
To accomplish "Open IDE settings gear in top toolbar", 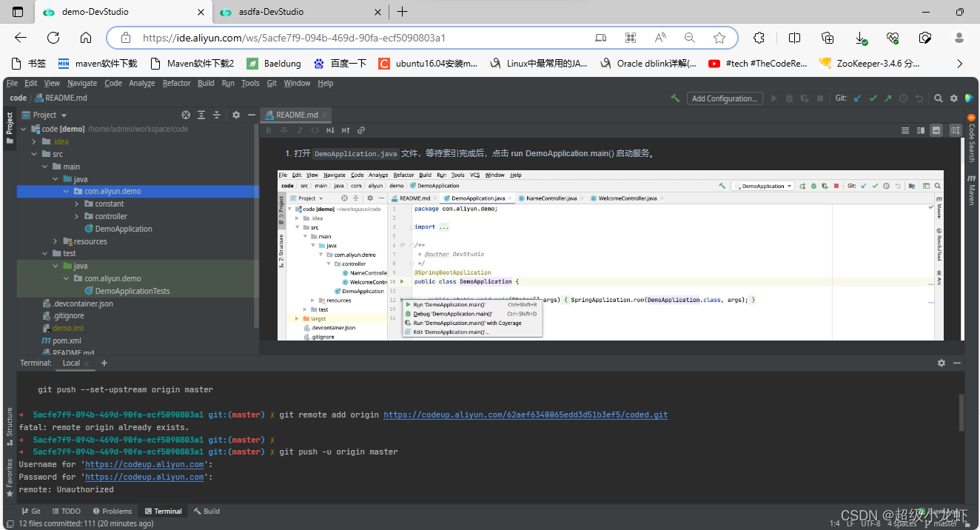I will [953, 98].
